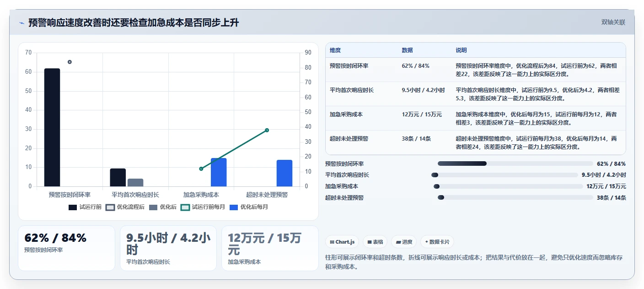Click the 62% / 84% value beside progress bar
The width and height of the screenshot is (644, 289).
point(611,164)
